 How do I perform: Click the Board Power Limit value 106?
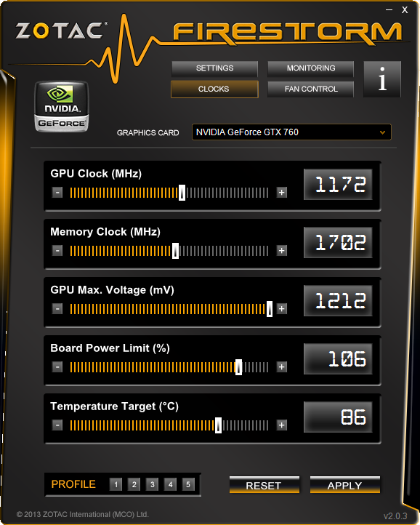tap(338, 359)
